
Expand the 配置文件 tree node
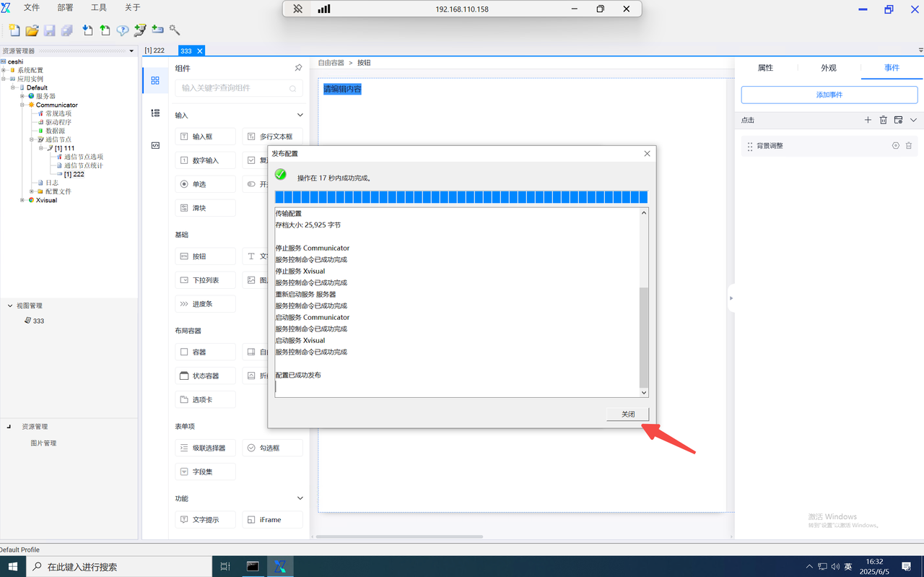click(32, 191)
